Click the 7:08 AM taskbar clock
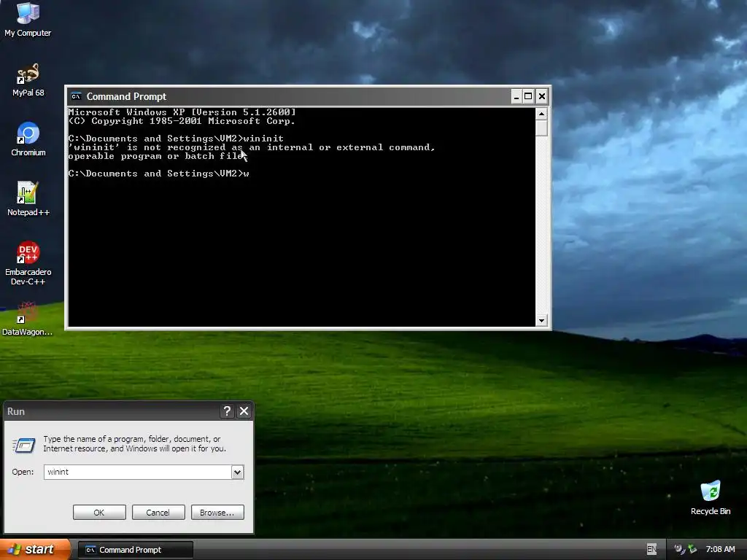The width and height of the screenshot is (747, 560). [720, 550]
